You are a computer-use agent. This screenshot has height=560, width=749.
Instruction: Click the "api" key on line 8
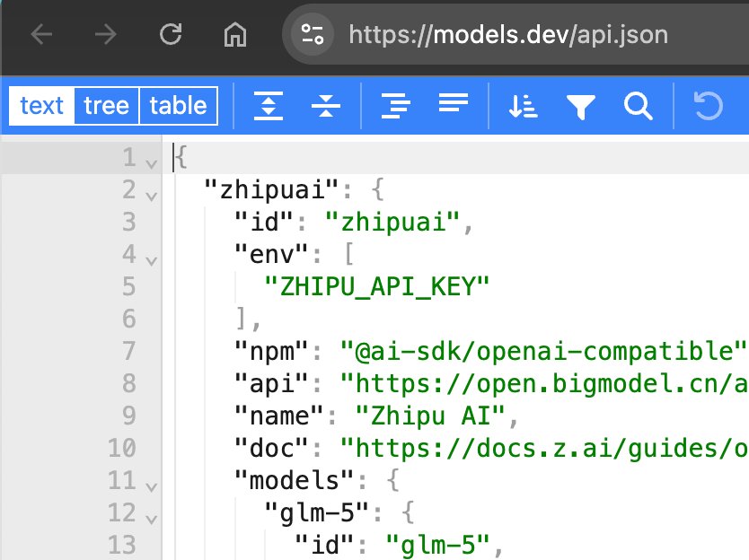pyautogui.click(x=271, y=384)
